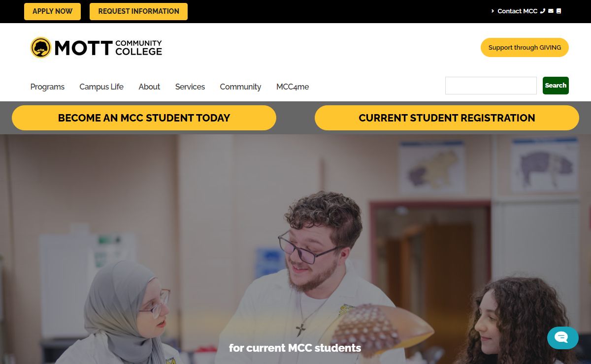Open the chat bubble widget

tap(562, 337)
